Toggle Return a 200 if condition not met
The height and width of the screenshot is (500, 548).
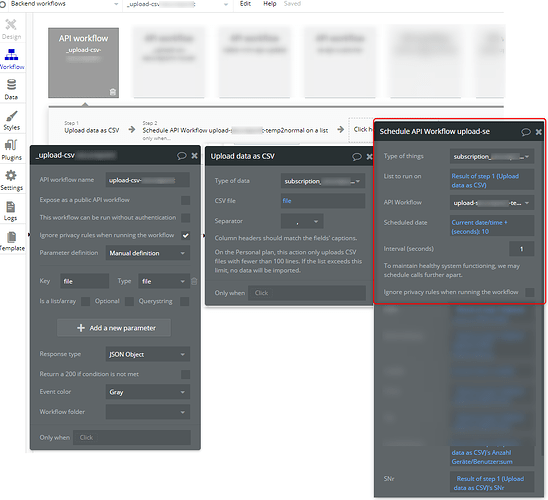click(186, 375)
